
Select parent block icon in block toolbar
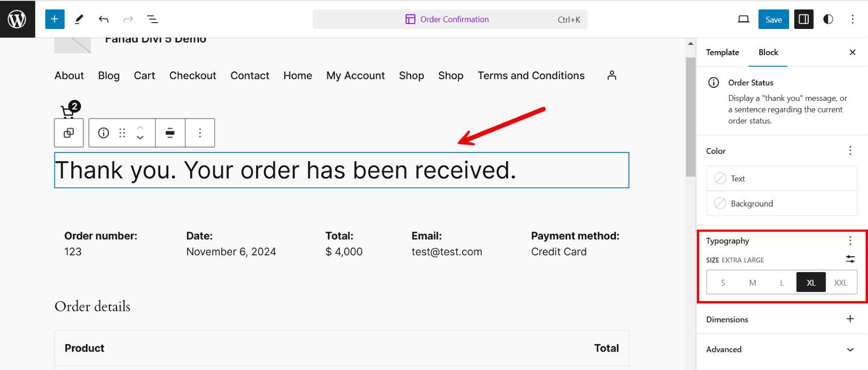69,133
